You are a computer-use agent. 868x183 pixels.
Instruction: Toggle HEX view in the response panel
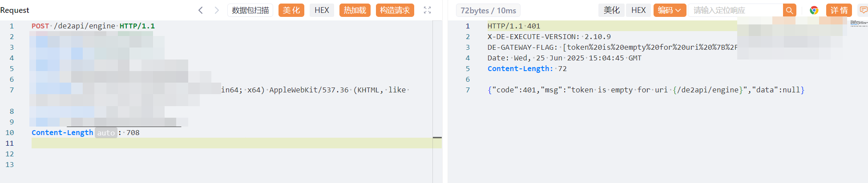638,10
